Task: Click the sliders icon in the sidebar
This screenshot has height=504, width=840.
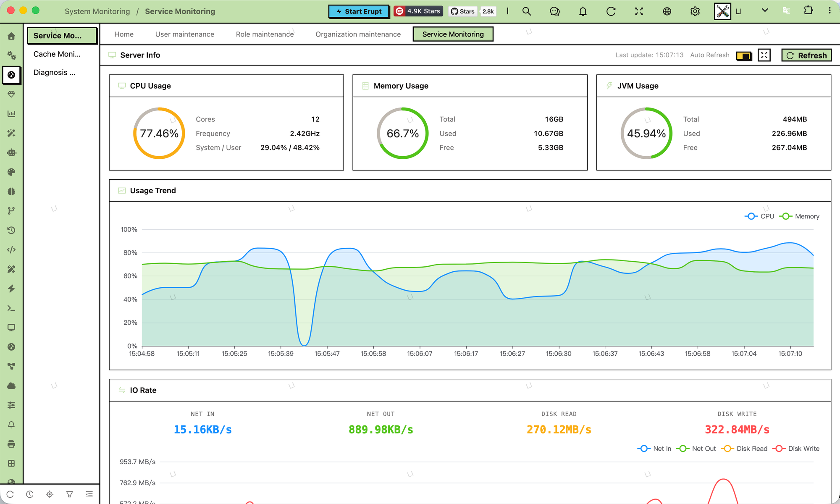Action: tap(11, 405)
